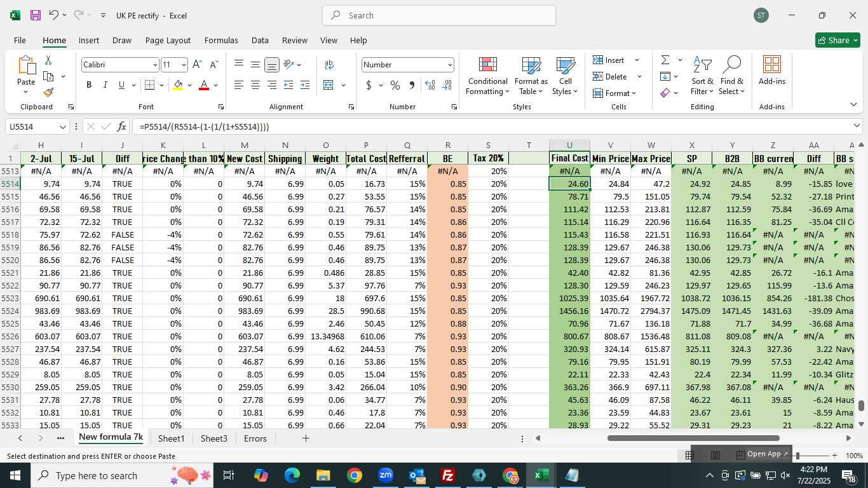
Task: Click the Merge & Center icon
Action: [x=329, y=85]
